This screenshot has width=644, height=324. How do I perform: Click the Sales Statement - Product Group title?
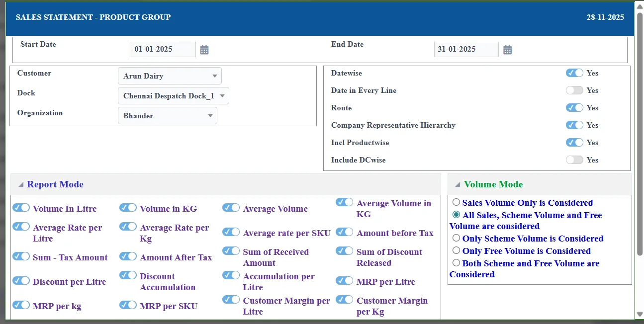[93, 17]
